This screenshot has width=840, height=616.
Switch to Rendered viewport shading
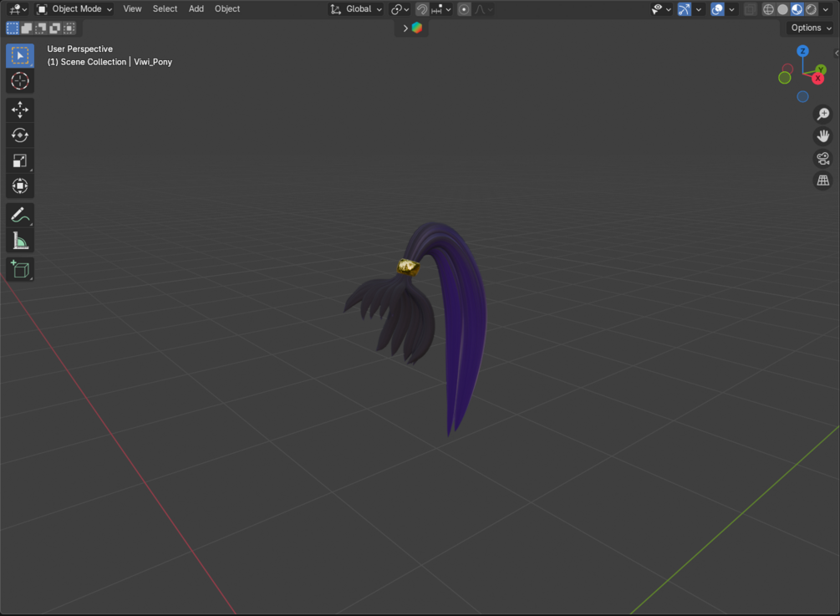tap(812, 9)
